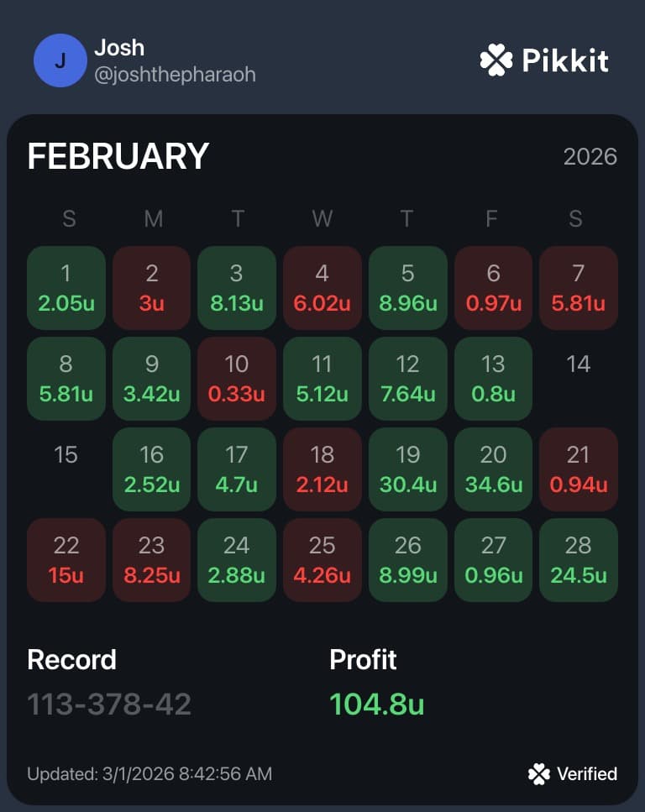Screen dimensions: 645x812
Task: Click the FEBRUARY month heading
Action: 118,156
